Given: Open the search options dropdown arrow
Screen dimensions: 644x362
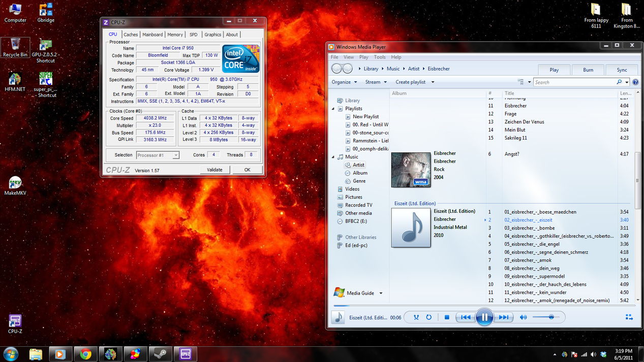Looking at the screenshot, I should click(627, 82).
